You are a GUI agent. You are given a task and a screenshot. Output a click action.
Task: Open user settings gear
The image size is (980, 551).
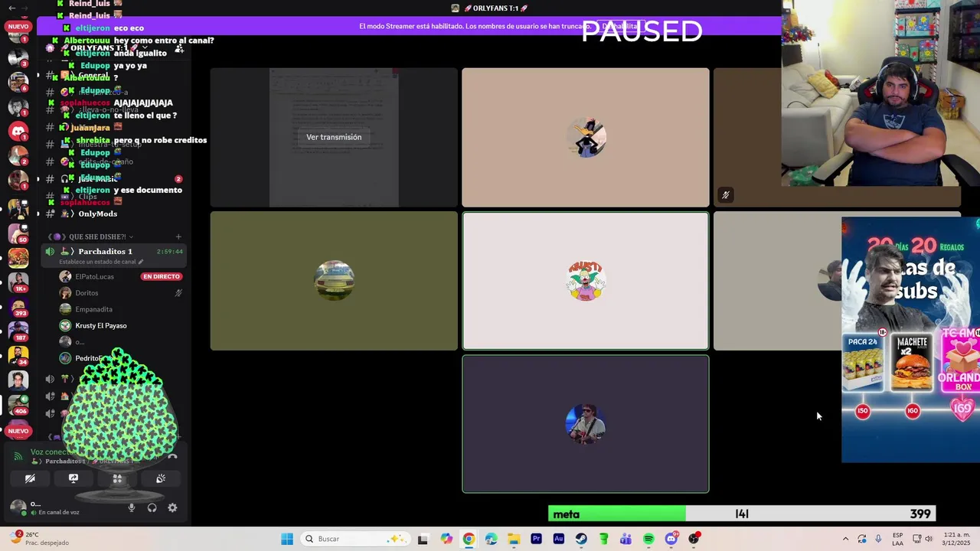click(172, 507)
